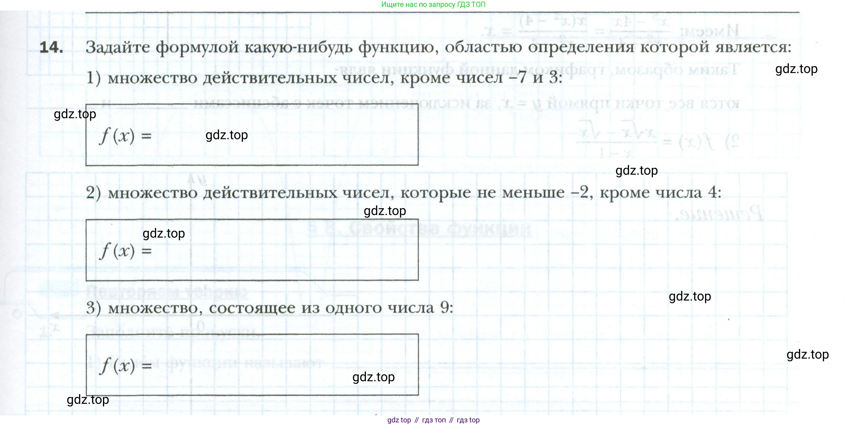The image size is (868, 426).
Task: Click the top banner 'Ищите нас по запросу ГДЗ ТОП'
Action: [433, 4]
